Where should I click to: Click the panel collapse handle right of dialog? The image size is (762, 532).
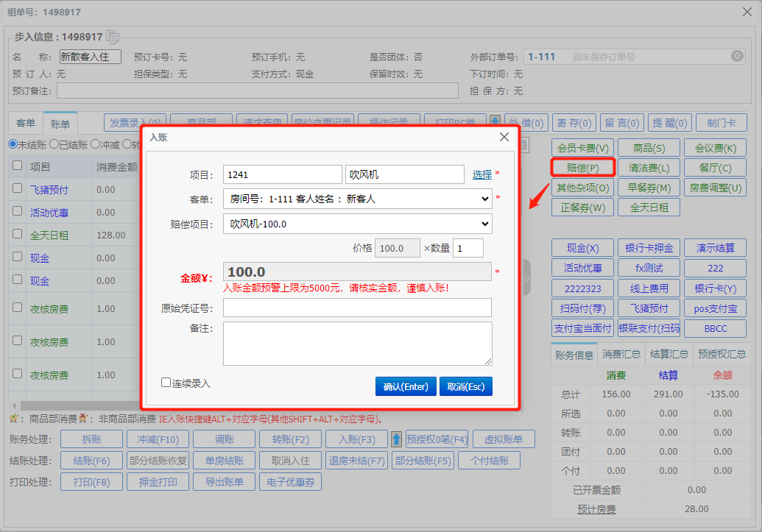pyautogui.click(x=527, y=278)
